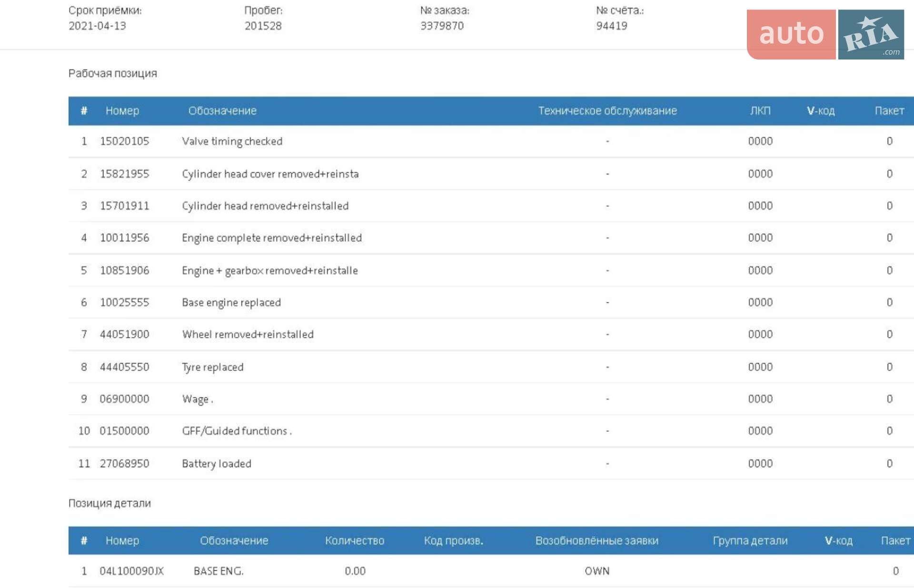
Task: Click the Номер header in work positions table
Action: tap(122, 111)
